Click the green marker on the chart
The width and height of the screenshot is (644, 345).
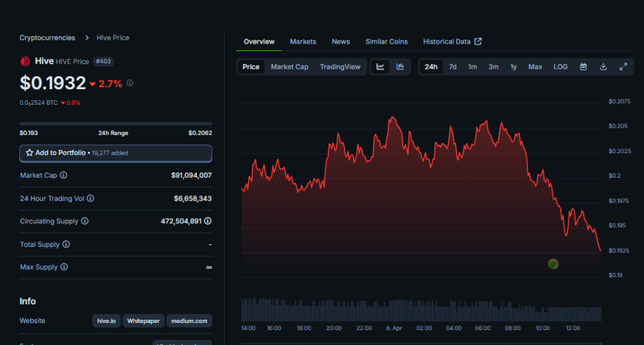(x=553, y=264)
